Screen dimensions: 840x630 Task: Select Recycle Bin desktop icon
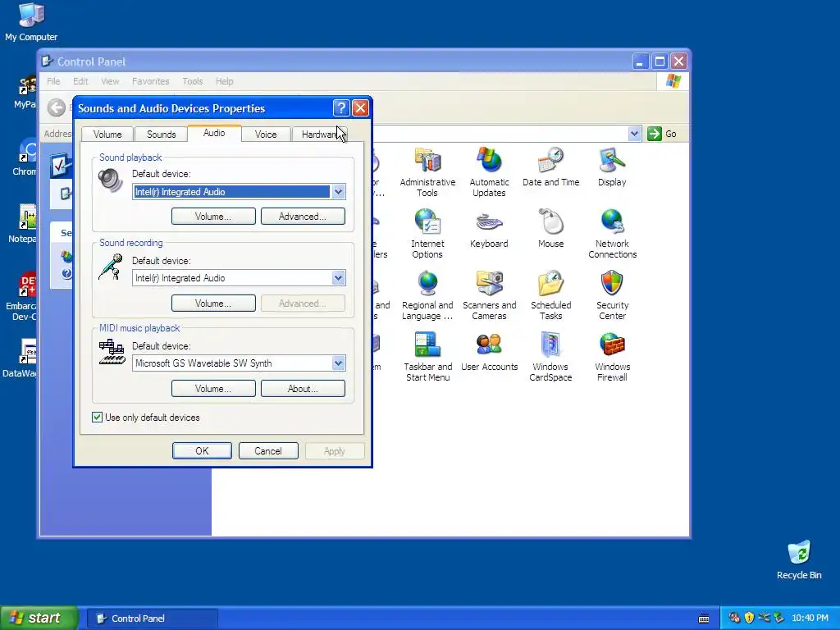[x=799, y=559]
